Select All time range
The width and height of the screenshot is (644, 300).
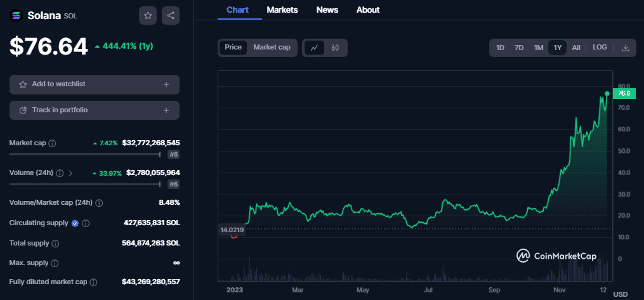576,48
